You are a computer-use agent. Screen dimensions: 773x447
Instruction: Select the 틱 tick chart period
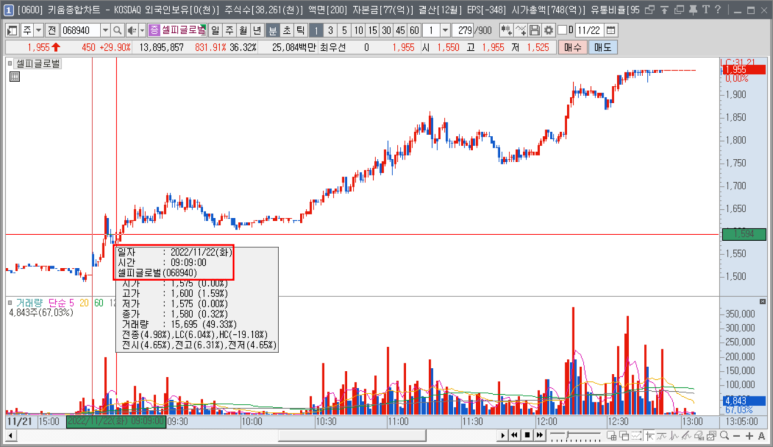click(x=300, y=31)
